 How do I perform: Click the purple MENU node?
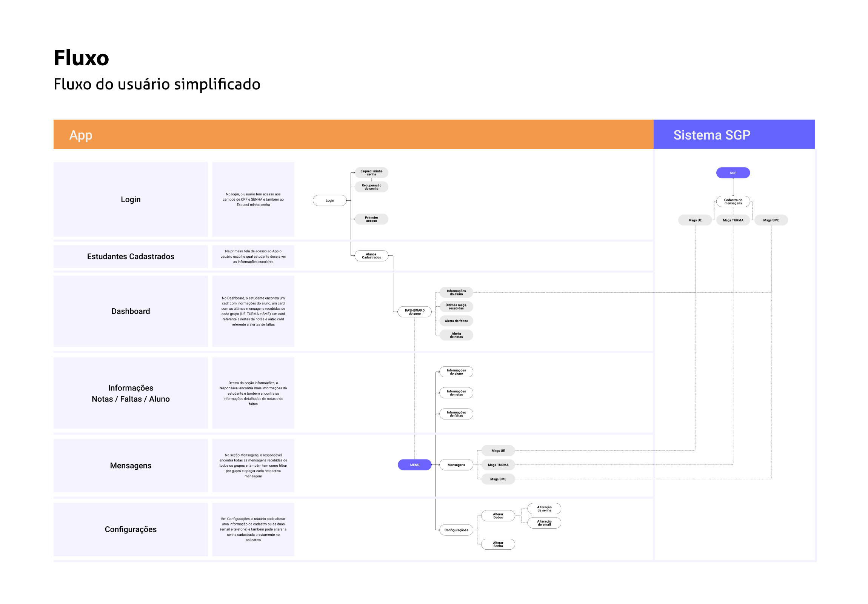point(415,465)
